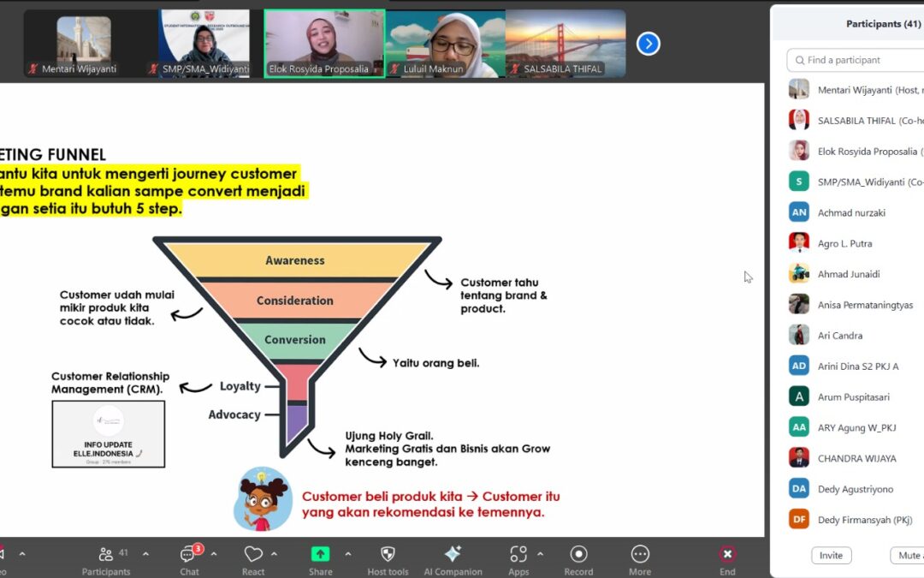
Task: Select Ari Candra name in list
Action: (840, 336)
